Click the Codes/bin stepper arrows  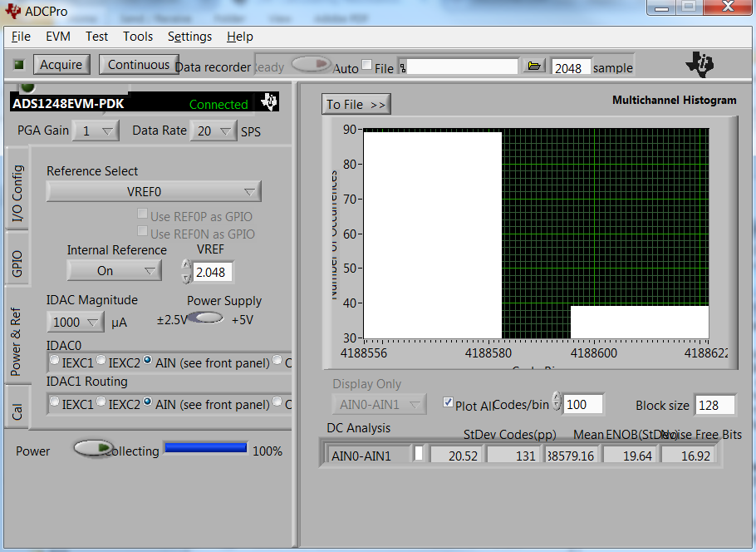click(557, 401)
